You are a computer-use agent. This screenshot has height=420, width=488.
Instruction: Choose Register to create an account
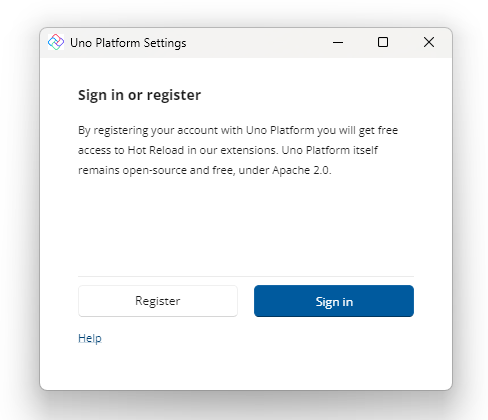click(158, 301)
